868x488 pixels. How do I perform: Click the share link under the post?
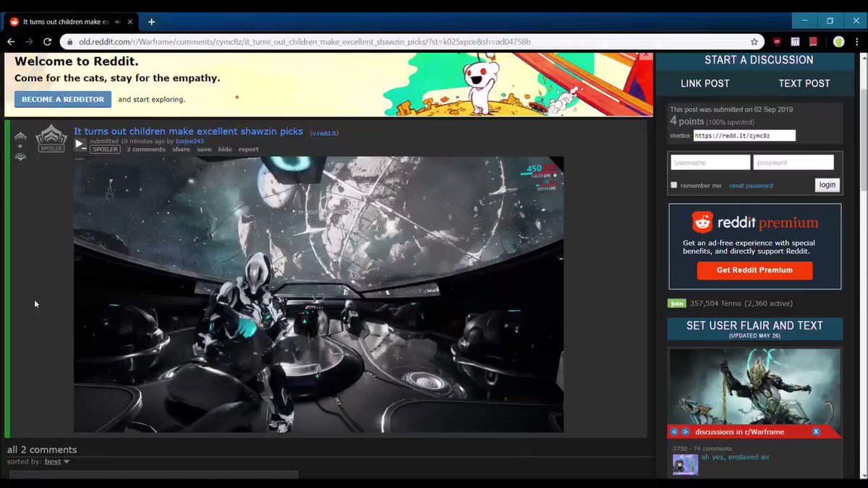181,150
